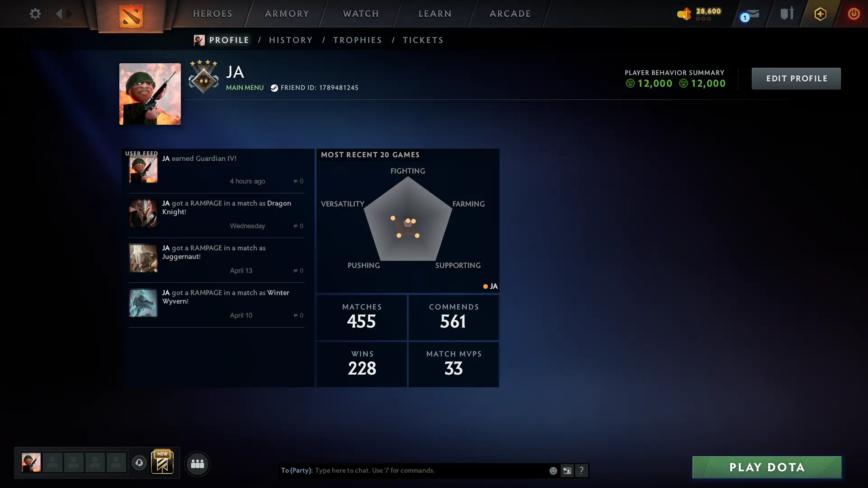Switch to the History tab
The height and width of the screenshot is (488, 868).
(x=291, y=40)
